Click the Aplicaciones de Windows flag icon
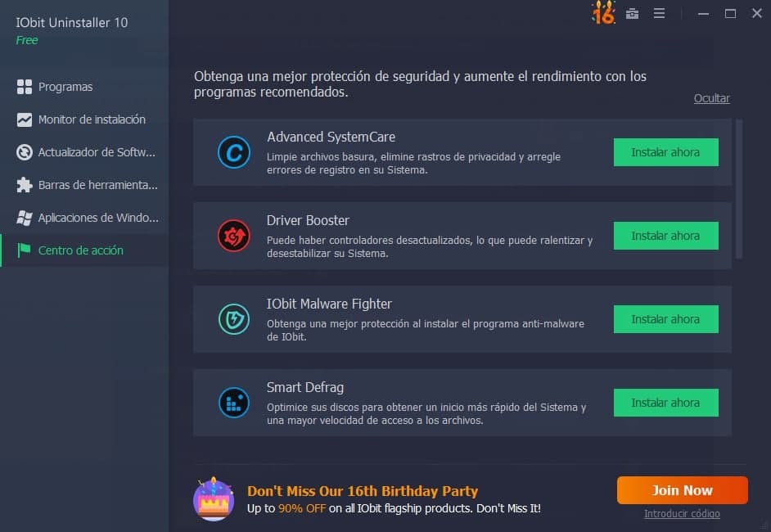 click(x=24, y=218)
